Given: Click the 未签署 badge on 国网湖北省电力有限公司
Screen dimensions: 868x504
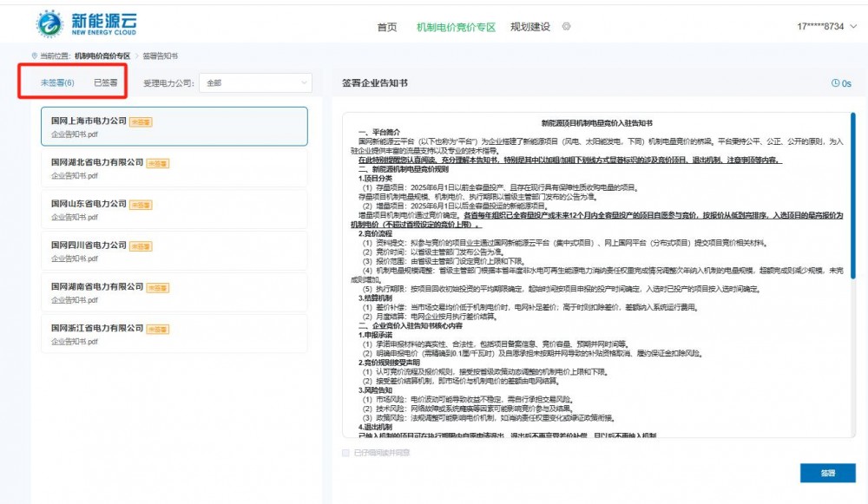Looking at the screenshot, I should coord(157,163).
